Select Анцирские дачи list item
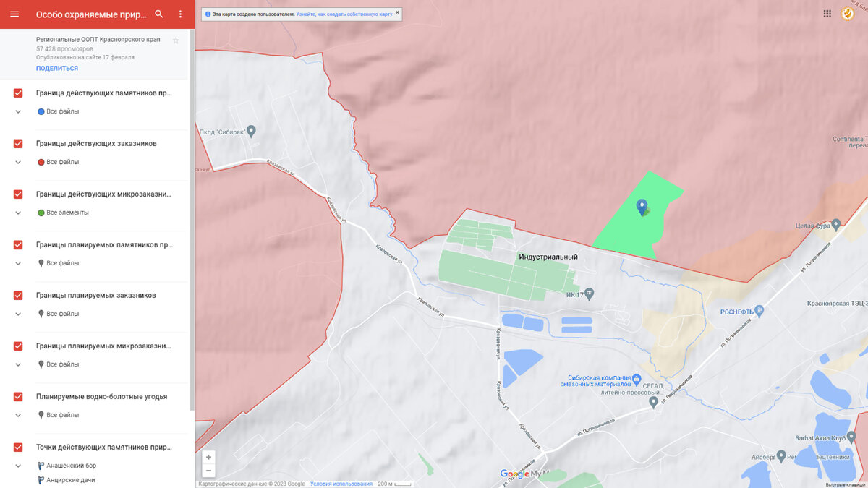Screen dimensions: 868x488 pos(70,480)
